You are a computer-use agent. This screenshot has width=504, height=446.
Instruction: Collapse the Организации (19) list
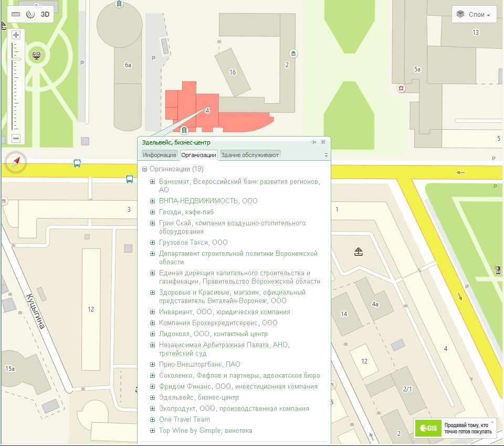(x=145, y=169)
